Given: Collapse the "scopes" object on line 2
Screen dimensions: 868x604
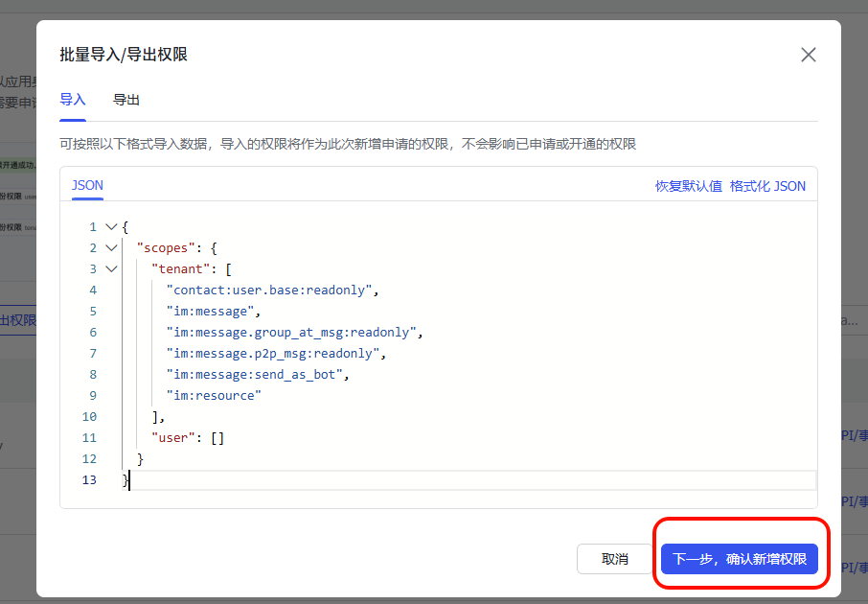Looking at the screenshot, I should [111, 247].
